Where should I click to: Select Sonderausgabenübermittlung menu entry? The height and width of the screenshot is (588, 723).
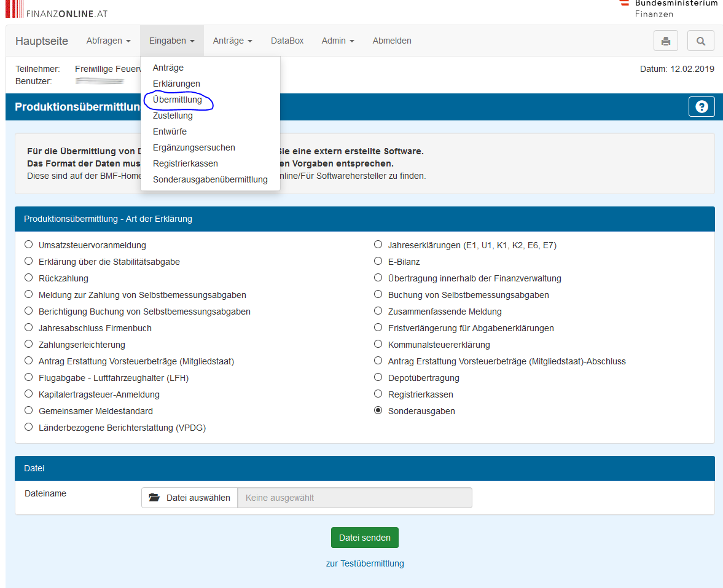coord(210,179)
